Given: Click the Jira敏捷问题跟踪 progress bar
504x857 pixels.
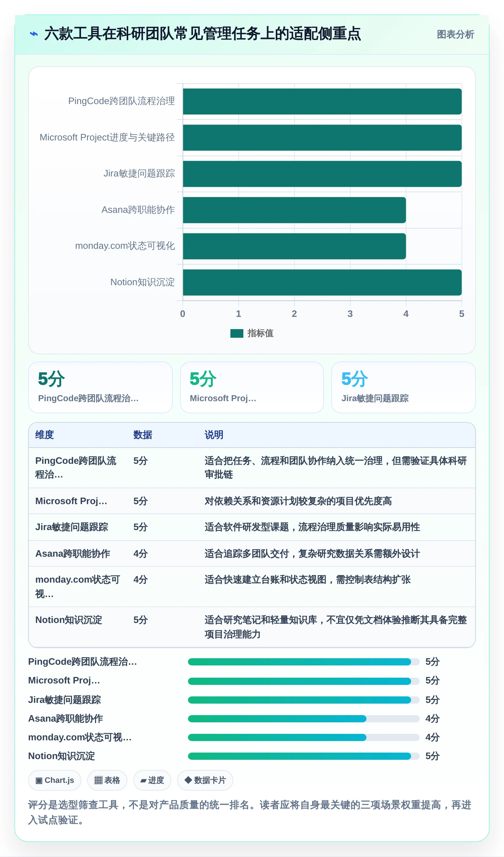Looking at the screenshot, I should [303, 700].
